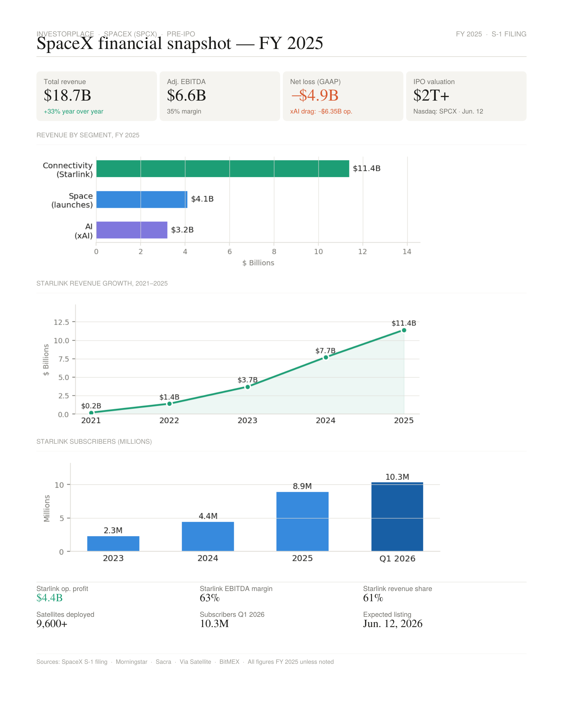Select the "$3.7B" data label

pyautogui.click(x=247, y=380)
